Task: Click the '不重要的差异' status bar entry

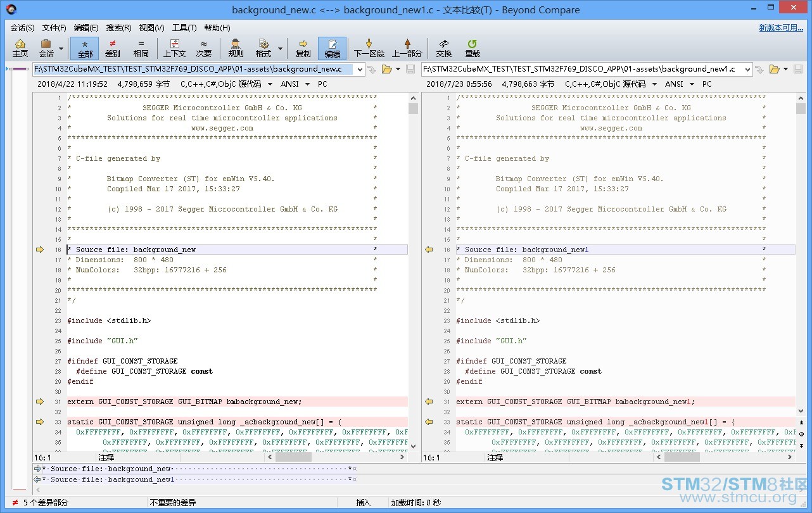Action: click(x=173, y=503)
